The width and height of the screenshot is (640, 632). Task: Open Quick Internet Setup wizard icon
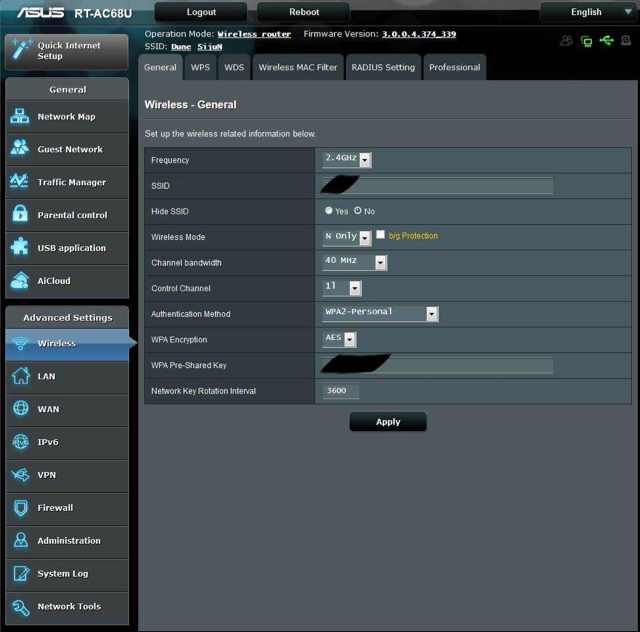click(20, 50)
